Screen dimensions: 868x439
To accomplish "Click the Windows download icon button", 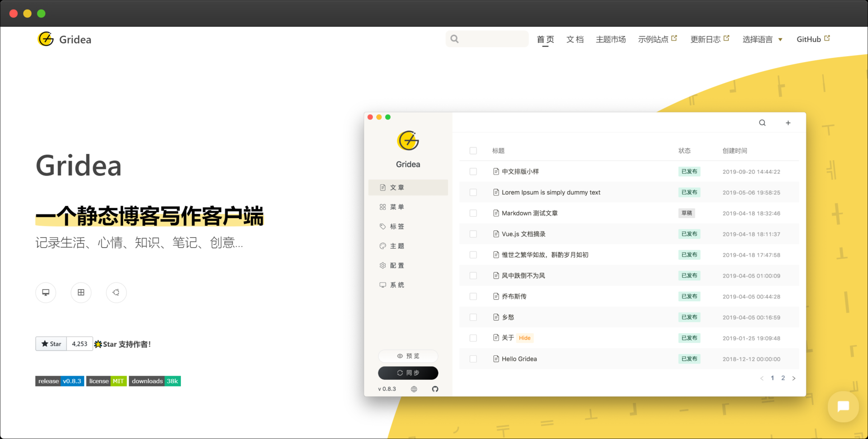I will point(81,292).
